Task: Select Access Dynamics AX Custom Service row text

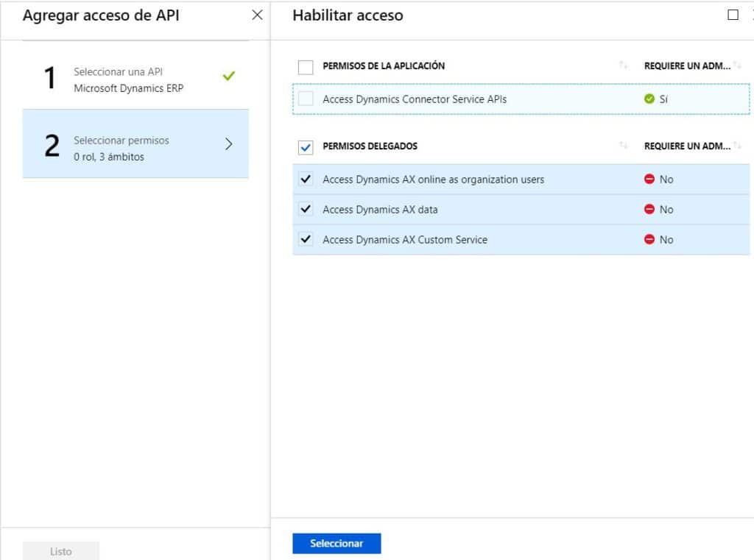Action: coord(405,239)
